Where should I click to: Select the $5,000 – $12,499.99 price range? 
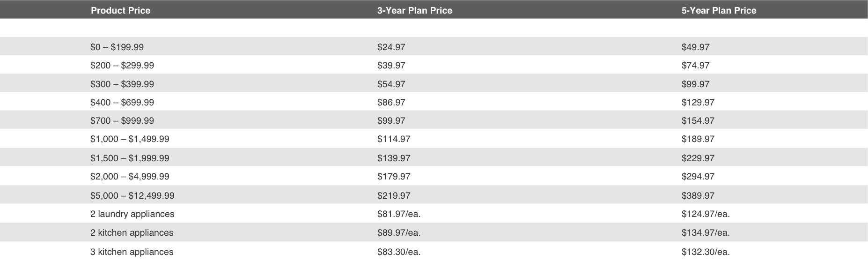[x=132, y=195]
